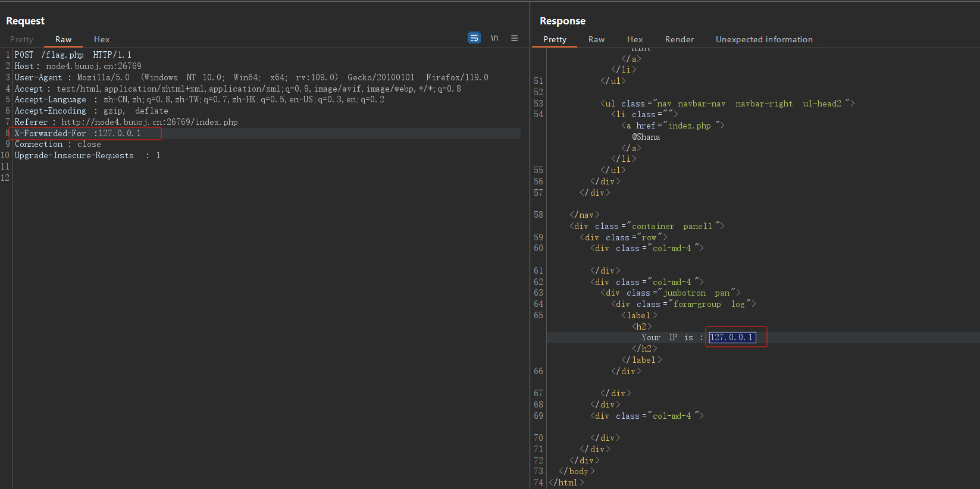Switch Request view to Pretty tab
The height and width of the screenshot is (489, 980).
[21, 39]
